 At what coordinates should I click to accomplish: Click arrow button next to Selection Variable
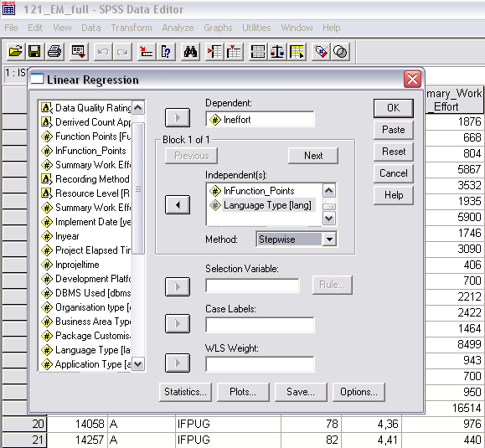[178, 286]
